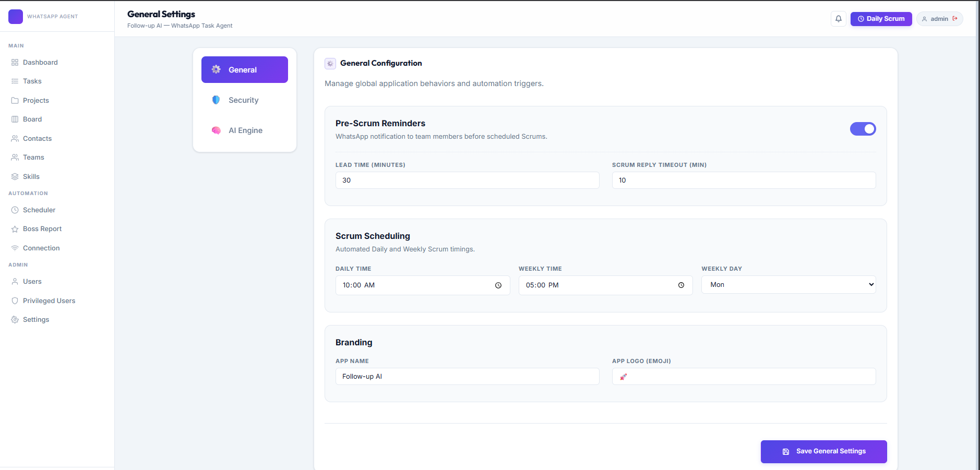Open the Skills section icon
The image size is (980, 470).
point(15,176)
